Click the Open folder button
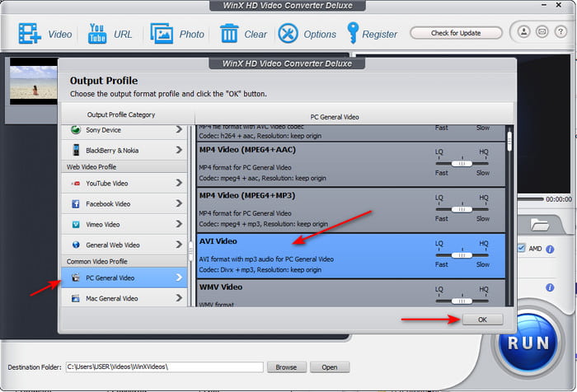The image size is (577, 392). coord(330,367)
